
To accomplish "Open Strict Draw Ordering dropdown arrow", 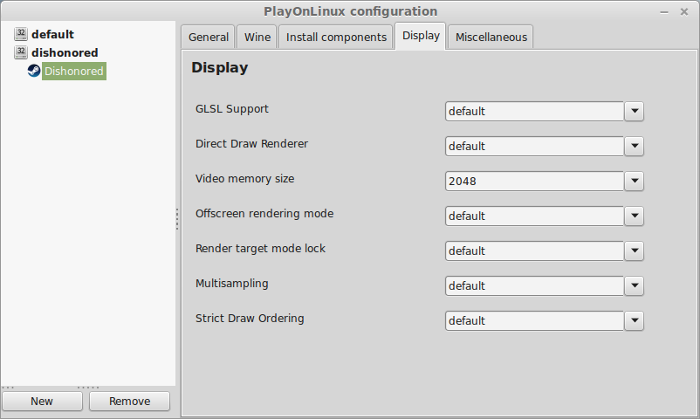I will [634, 321].
